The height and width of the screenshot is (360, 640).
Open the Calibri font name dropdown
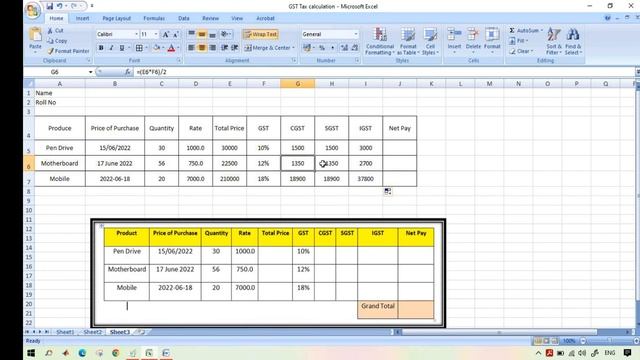point(136,34)
